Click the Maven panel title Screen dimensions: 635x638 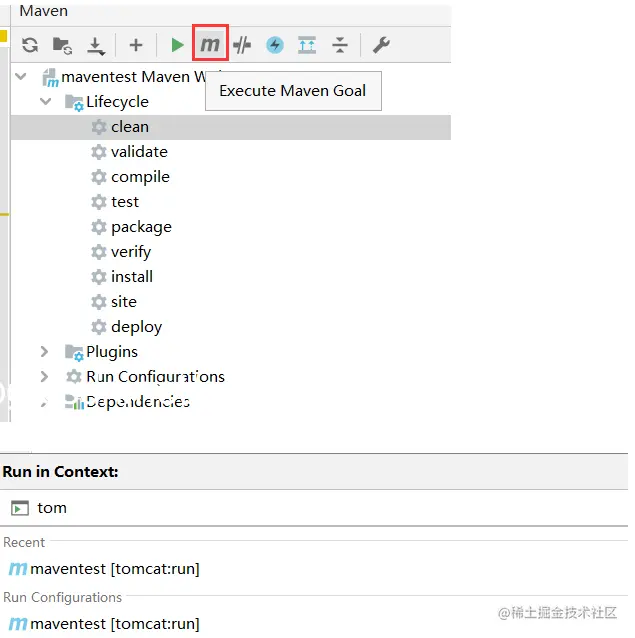click(44, 11)
